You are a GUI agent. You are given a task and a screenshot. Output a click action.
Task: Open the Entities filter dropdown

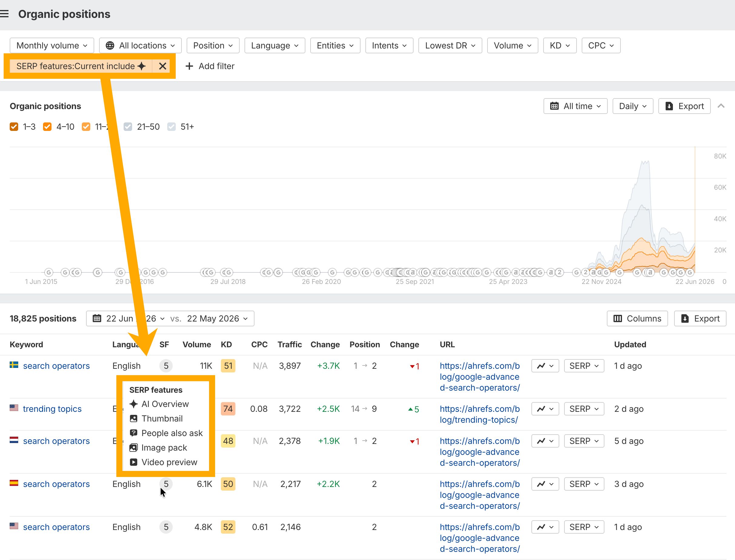pos(335,45)
